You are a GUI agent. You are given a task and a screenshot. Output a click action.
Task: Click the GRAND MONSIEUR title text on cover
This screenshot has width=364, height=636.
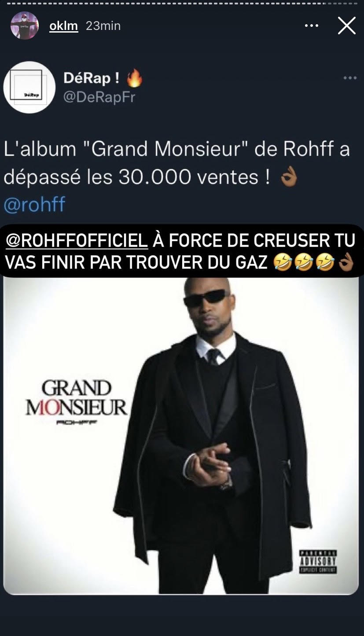[77, 399]
